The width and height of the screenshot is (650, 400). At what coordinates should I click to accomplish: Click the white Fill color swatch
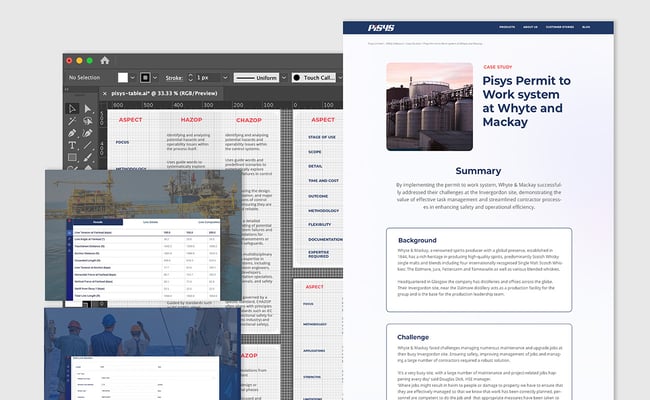pos(123,78)
